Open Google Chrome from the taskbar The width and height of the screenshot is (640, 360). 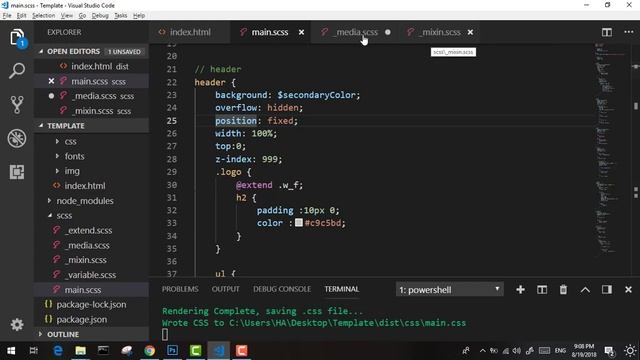pos(149,351)
